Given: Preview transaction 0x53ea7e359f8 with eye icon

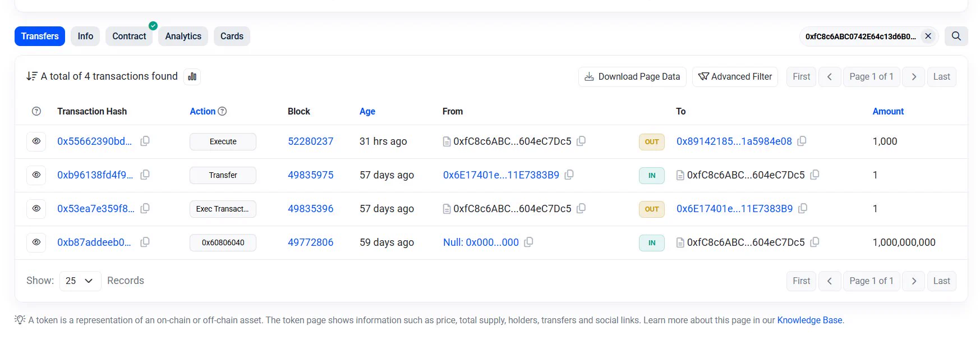Looking at the screenshot, I should click(36, 209).
